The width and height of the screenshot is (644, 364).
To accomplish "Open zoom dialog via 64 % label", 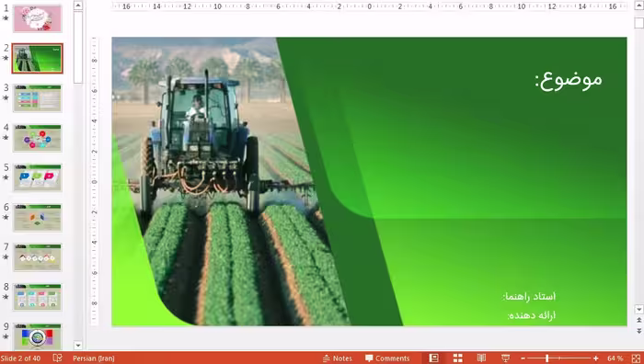I will coord(615,358).
